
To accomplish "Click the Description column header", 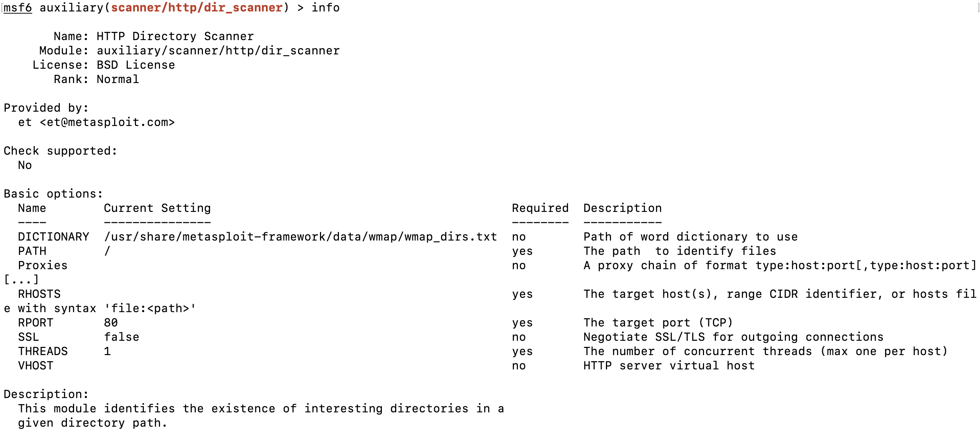I will pos(622,208).
